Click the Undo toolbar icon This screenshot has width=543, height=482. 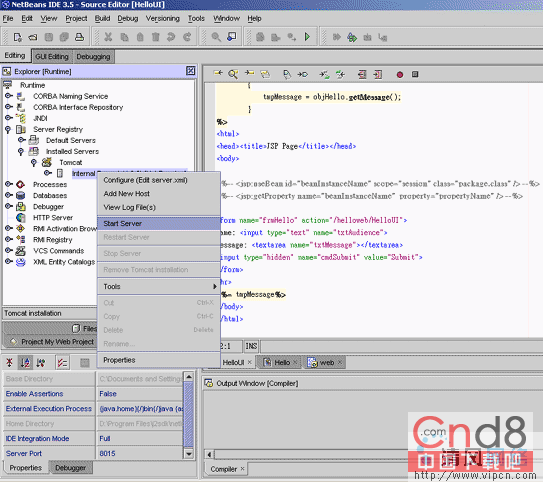[171, 37]
